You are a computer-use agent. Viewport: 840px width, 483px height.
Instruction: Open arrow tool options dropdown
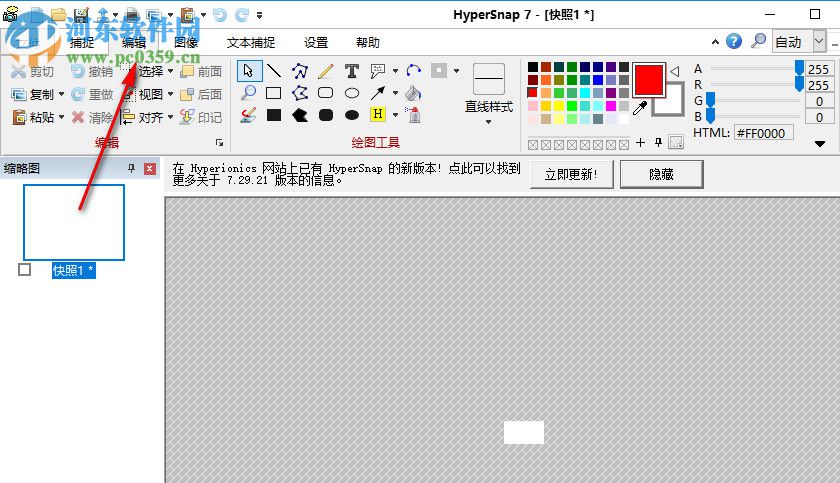[x=395, y=93]
